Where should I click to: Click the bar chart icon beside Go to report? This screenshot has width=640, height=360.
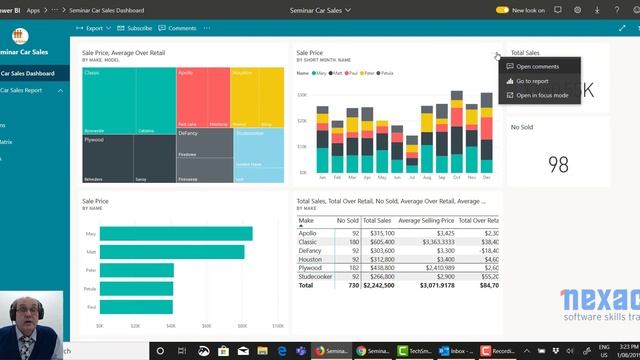509,81
